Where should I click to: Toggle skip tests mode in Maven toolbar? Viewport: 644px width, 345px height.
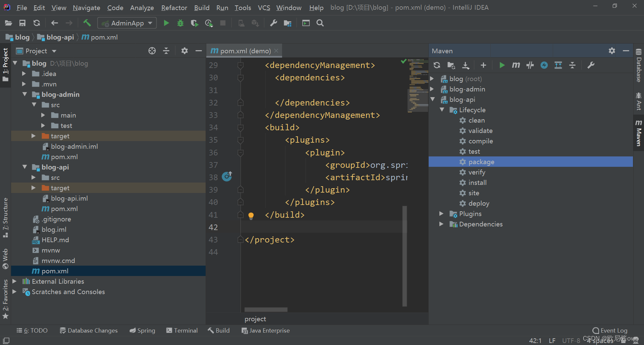click(544, 65)
